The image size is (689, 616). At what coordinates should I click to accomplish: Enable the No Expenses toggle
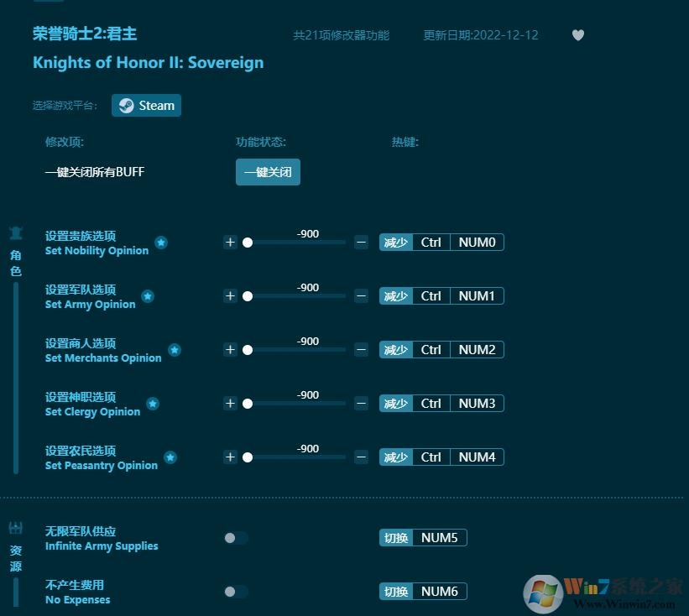click(236, 592)
